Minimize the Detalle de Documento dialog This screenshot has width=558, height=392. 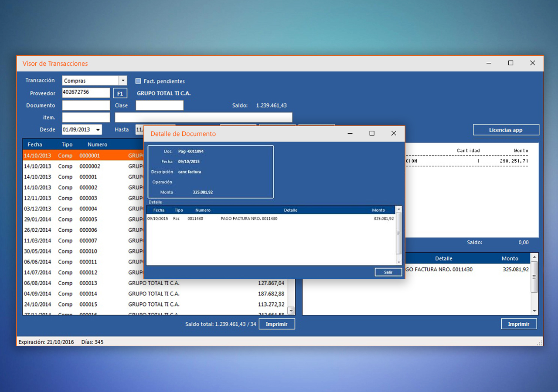pyautogui.click(x=350, y=134)
